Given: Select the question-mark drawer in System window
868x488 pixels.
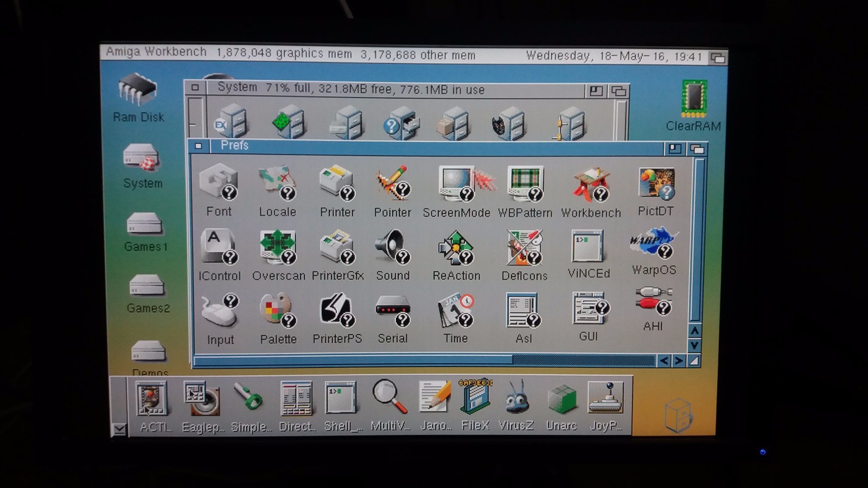Looking at the screenshot, I should pyautogui.click(x=401, y=123).
